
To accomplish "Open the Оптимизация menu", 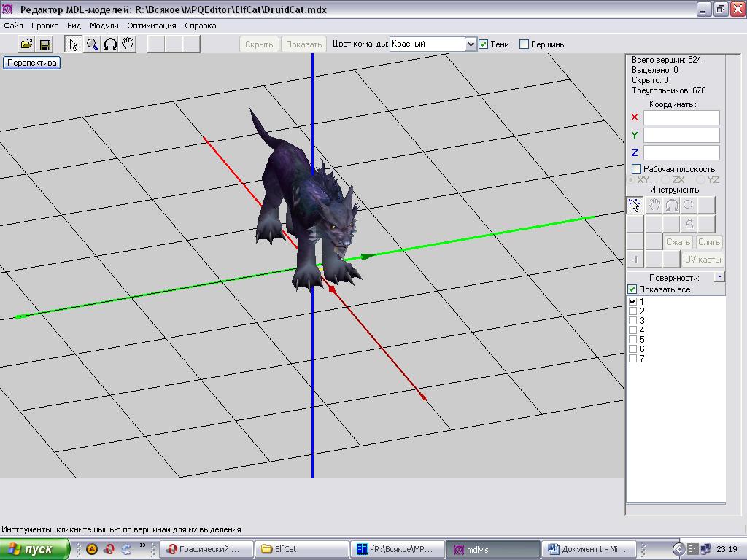I will point(152,26).
